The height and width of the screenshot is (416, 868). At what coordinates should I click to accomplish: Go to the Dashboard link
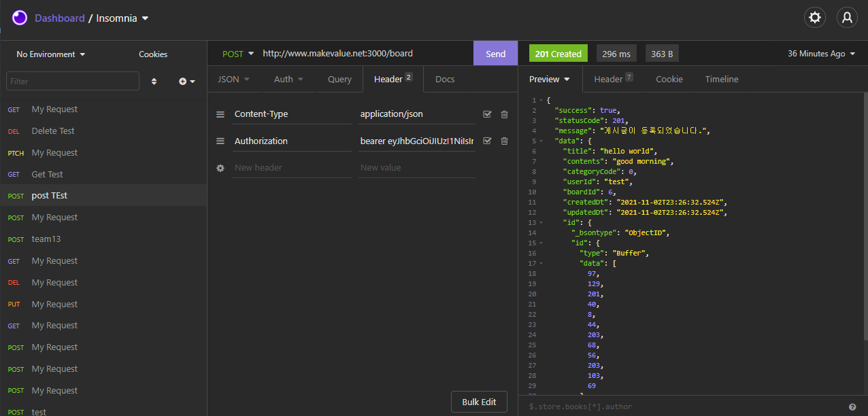click(x=60, y=18)
